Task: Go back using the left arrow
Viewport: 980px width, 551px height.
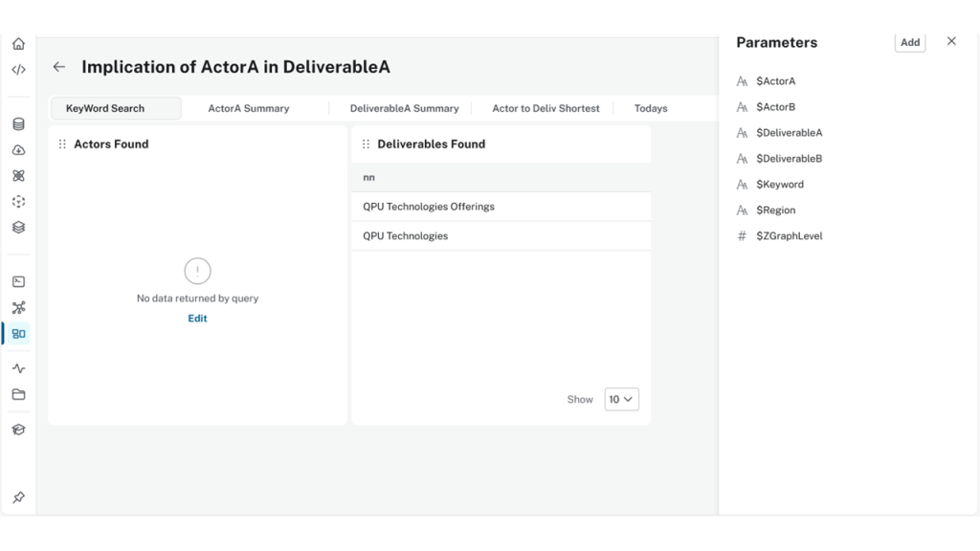Action: pyautogui.click(x=59, y=67)
